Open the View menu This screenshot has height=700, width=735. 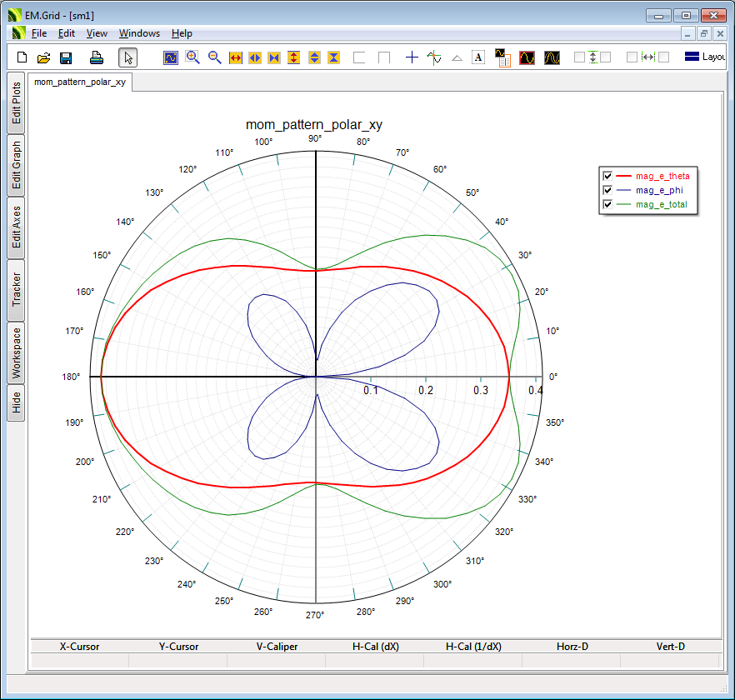(x=97, y=33)
